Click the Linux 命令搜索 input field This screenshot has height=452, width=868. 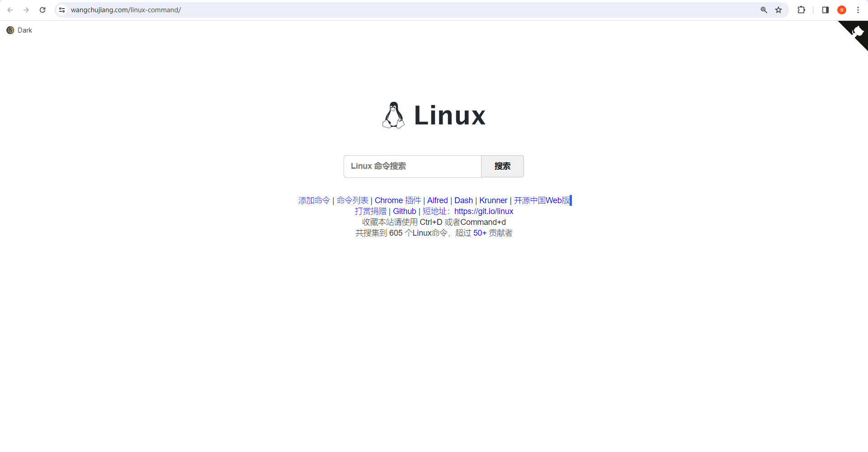[412, 166]
